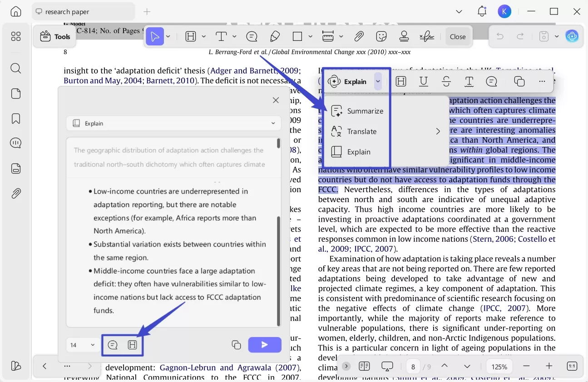Click the page number field showing 8
588x382 pixels.
[413, 367]
